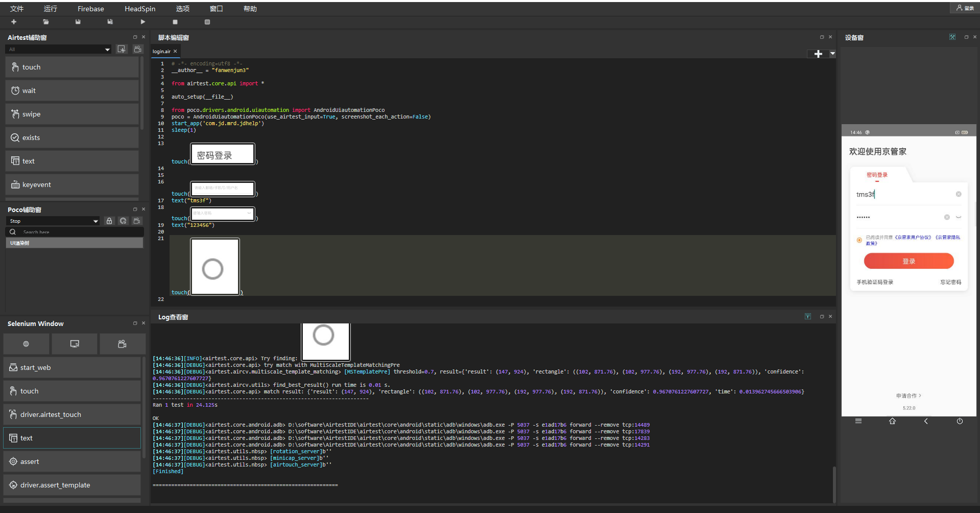Click the 忘记密码 forgot password link
This screenshot has height=513, width=980.
coord(950,282)
